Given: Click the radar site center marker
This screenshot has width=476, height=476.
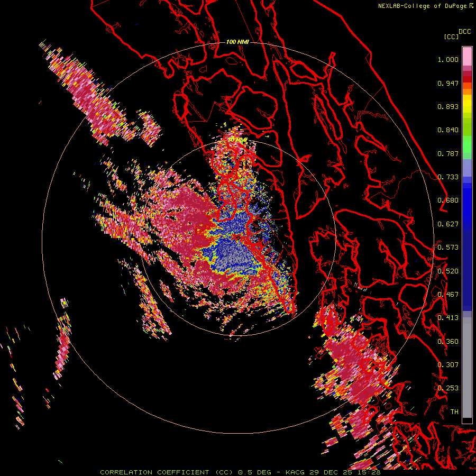Looking at the screenshot, I should coord(237,237).
